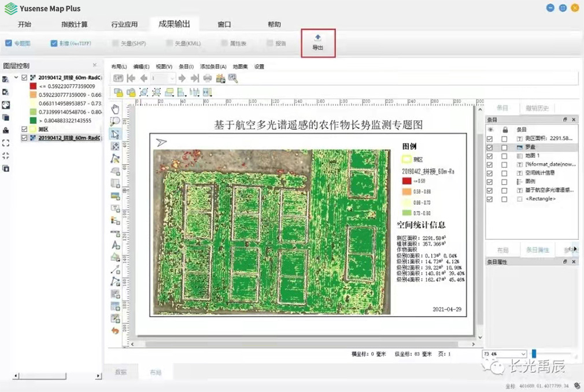
Task: Jump to last page arrow
Action: click(194, 78)
